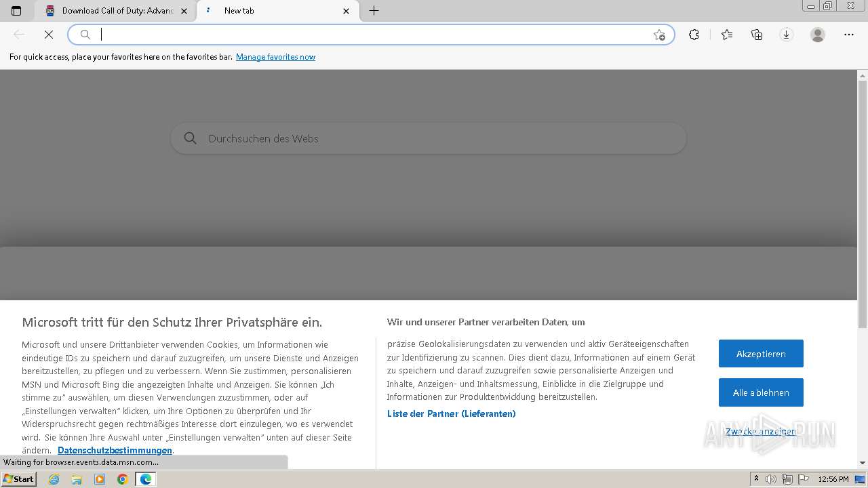Click the Durchsuchen des Webs search box
This screenshot has width=868, height=488.
point(429,138)
